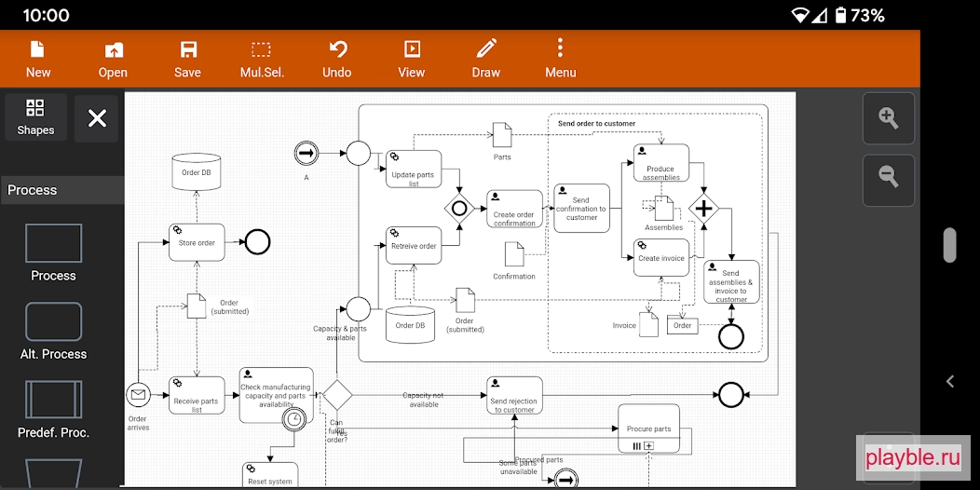
Task: Close the shapes panel with X
Action: point(97,118)
